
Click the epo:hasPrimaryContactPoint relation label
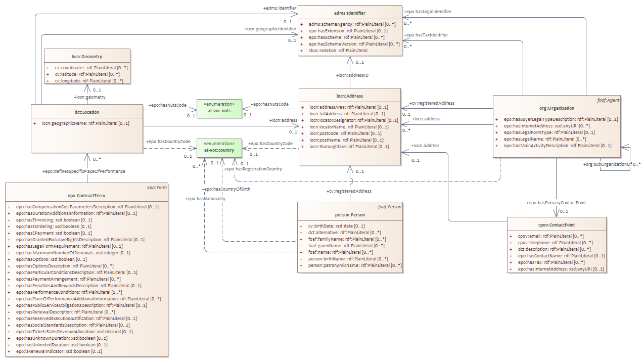point(556,202)
